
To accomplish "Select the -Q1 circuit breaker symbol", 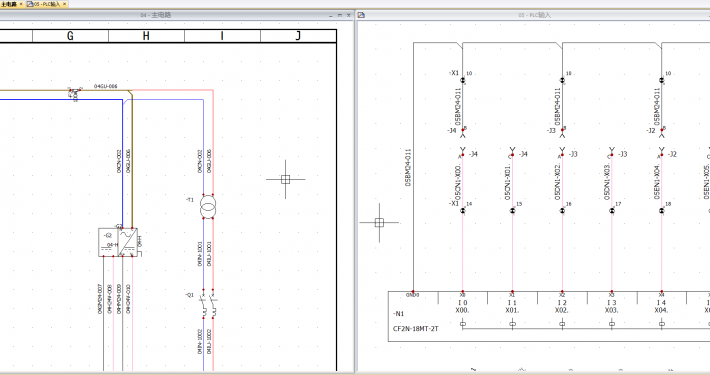I will point(208,303).
